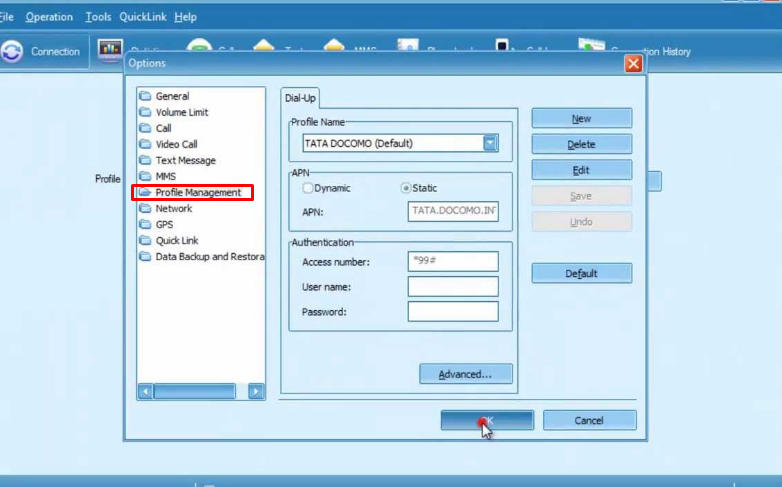Open the Operation menu
Screen dimensions: 782x487
pyautogui.click(x=49, y=17)
